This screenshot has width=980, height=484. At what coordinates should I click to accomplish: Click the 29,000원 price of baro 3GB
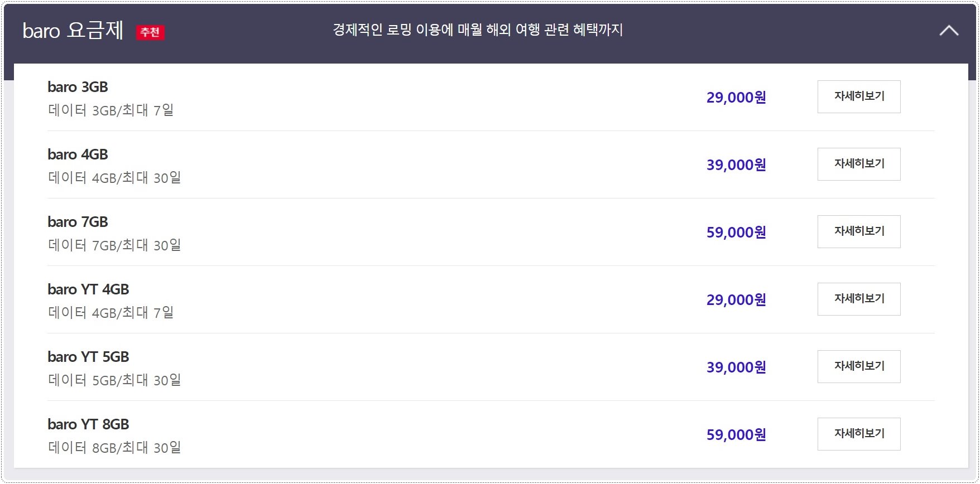[736, 98]
